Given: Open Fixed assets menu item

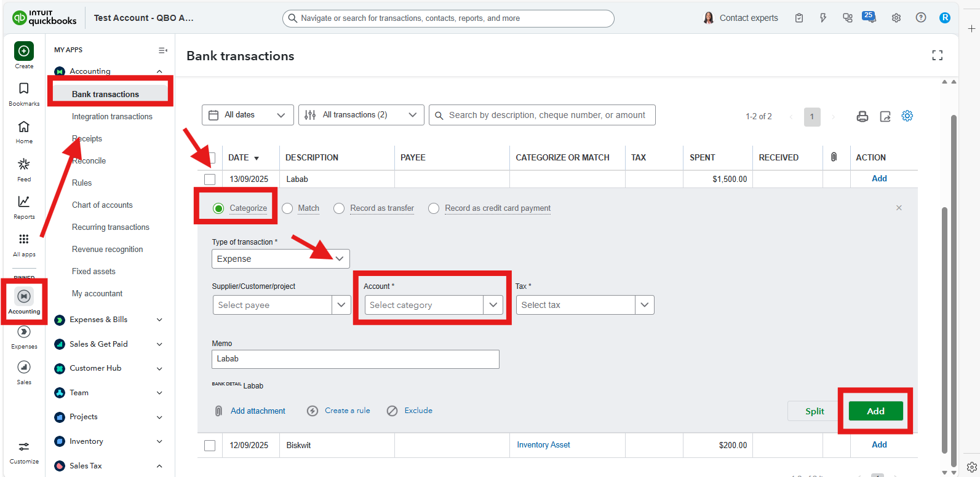Looking at the screenshot, I should [94, 271].
